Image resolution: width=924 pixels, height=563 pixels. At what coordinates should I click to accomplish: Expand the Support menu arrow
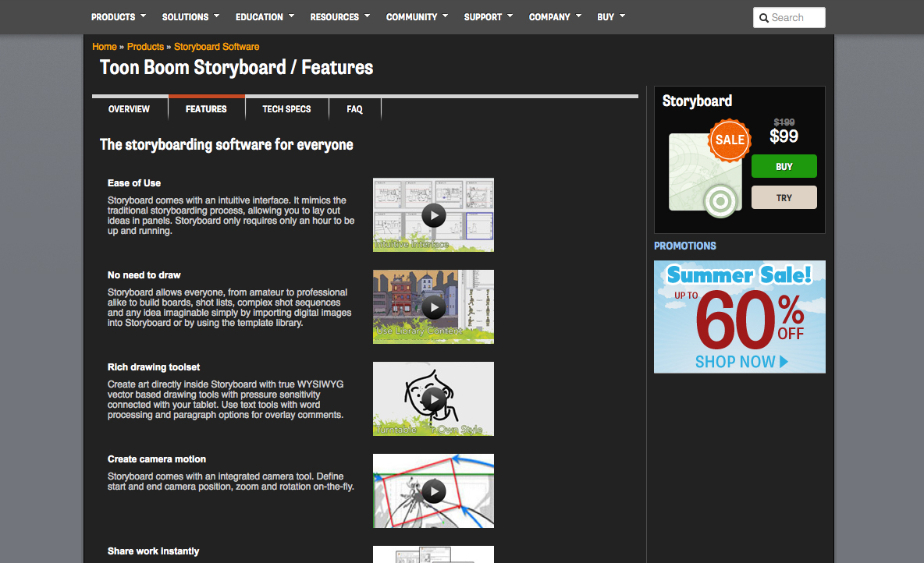coord(510,16)
